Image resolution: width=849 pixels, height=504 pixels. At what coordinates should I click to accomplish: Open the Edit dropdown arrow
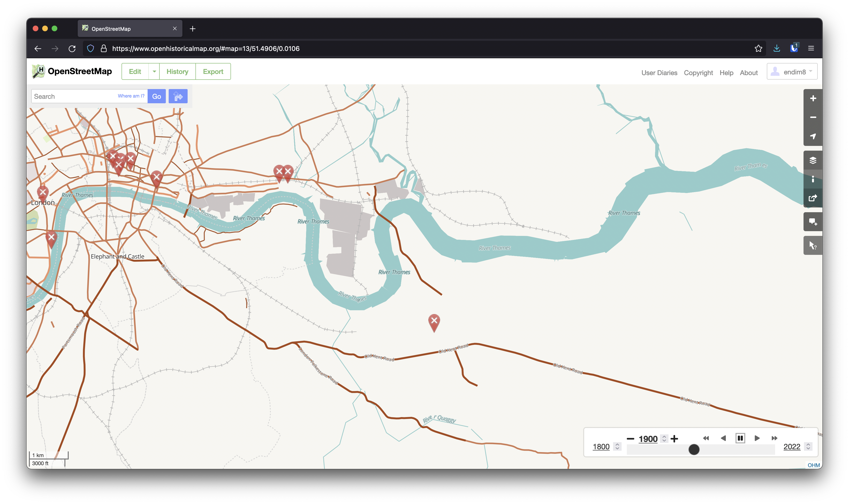154,71
